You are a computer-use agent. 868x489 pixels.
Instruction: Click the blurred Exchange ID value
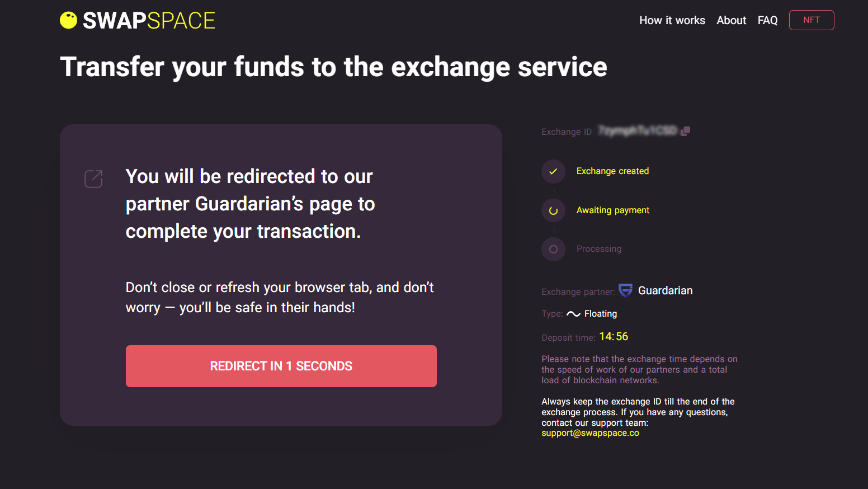(x=637, y=131)
